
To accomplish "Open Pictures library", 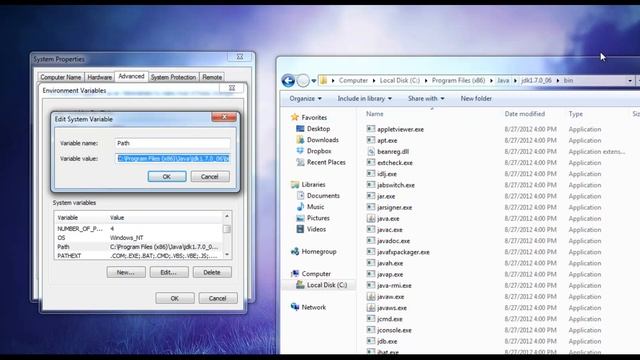I will click(318, 218).
